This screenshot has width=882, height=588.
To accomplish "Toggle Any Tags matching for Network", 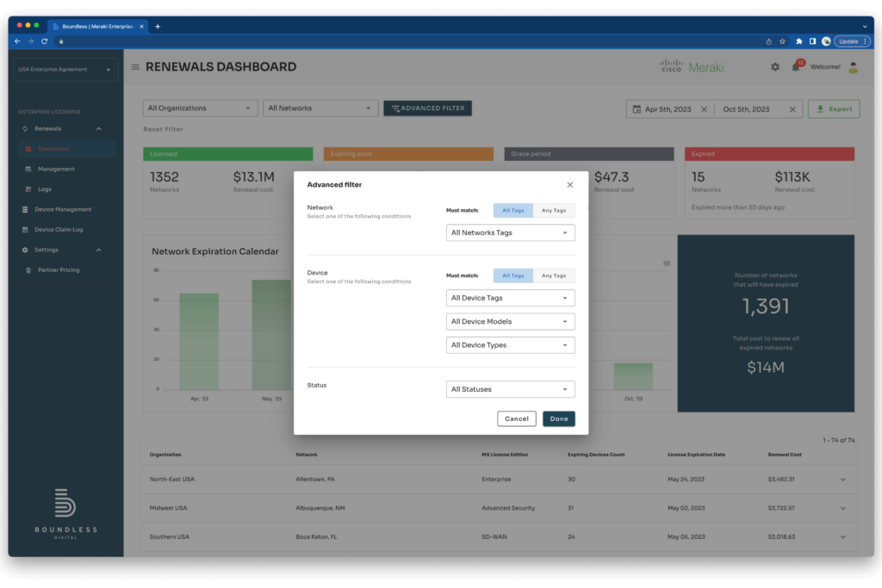I will (555, 209).
